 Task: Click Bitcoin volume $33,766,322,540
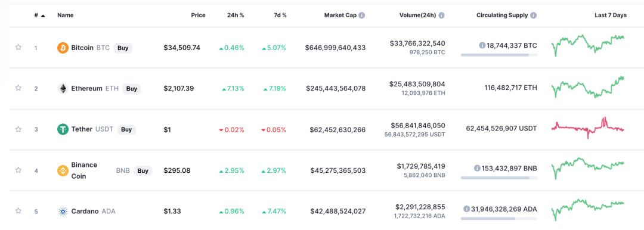pyautogui.click(x=417, y=43)
